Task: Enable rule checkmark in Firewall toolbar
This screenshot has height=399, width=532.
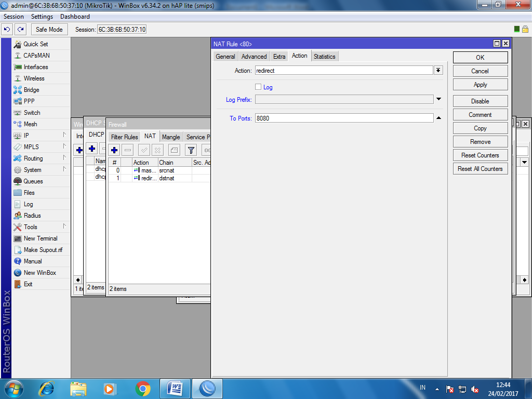Action: [x=144, y=150]
